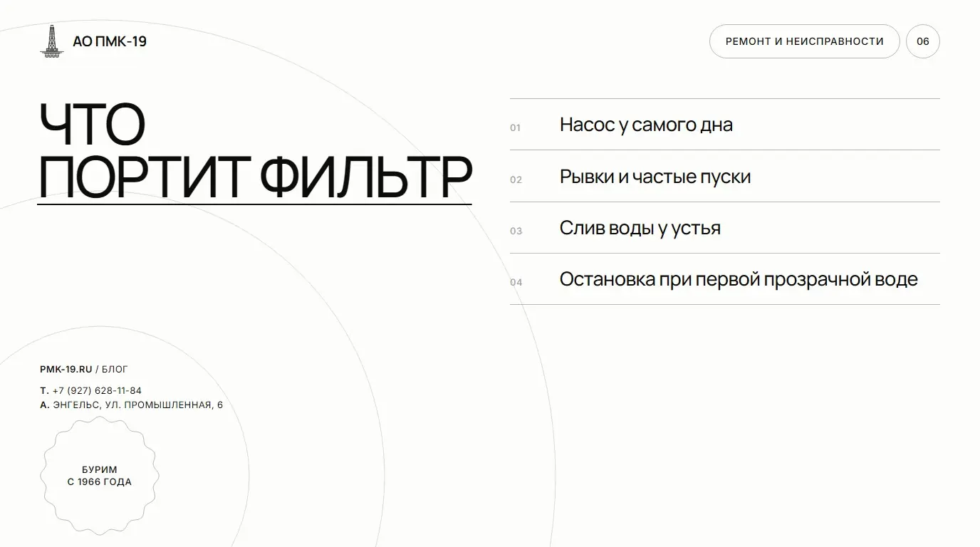Open the РЕМОНТ И НЕИСПРАВНОСТИ category pill
This screenshot has width=980, height=547.
click(805, 41)
